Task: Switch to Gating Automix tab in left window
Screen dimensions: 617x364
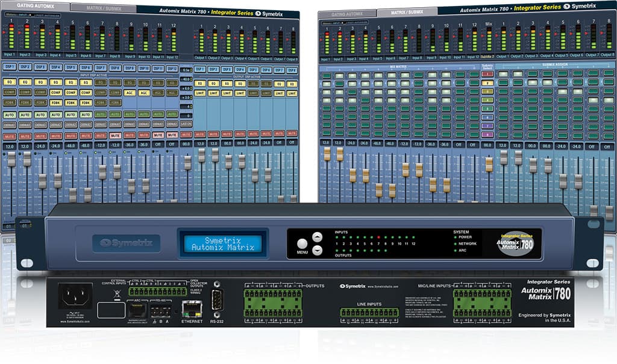Action: (x=36, y=6)
